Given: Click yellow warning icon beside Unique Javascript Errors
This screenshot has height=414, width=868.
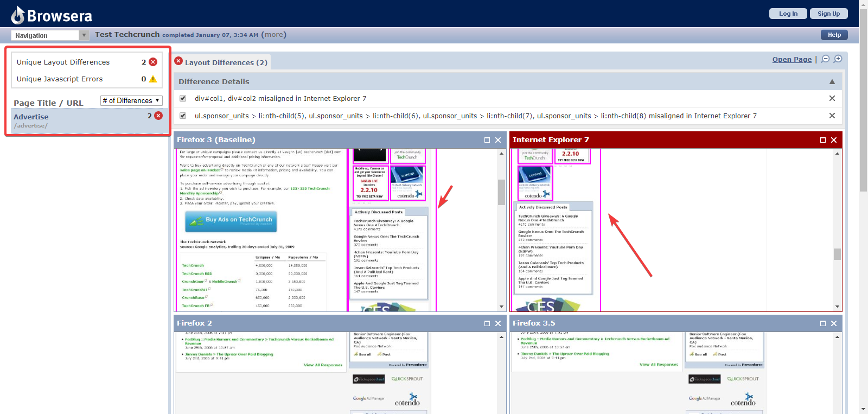Looking at the screenshot, I should [153, 79].
